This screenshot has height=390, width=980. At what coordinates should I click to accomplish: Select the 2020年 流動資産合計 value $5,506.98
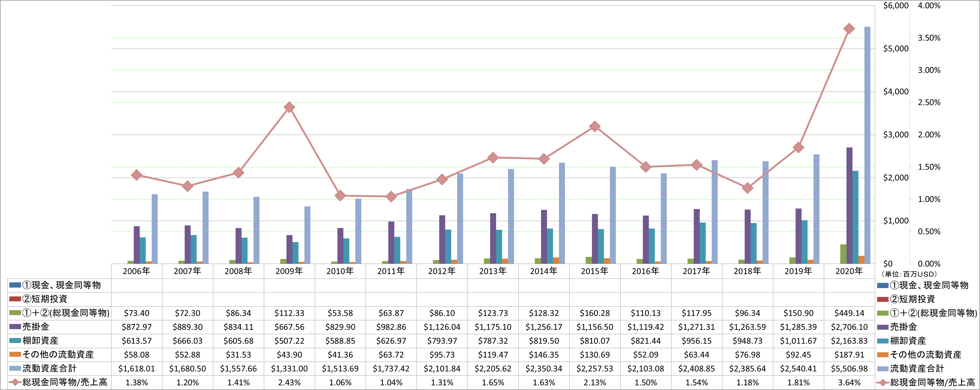click(x=849, y=369)
